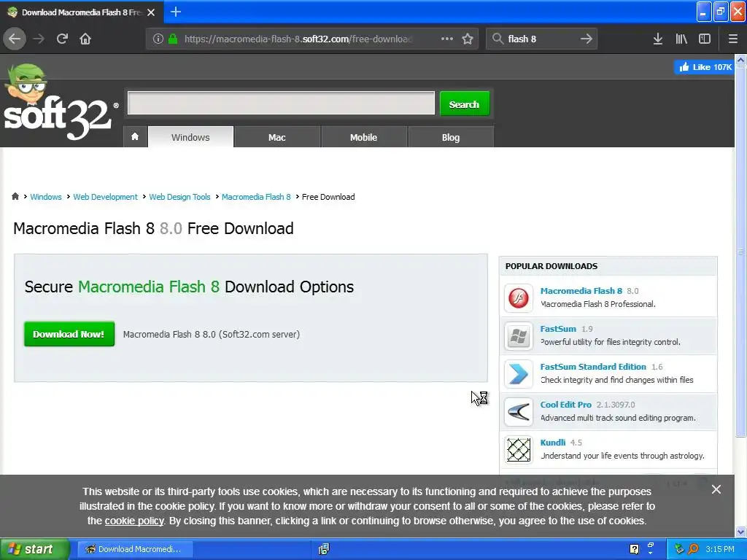Viewport: 747px width, 560px height.
Task: Select the Windows tab
Action: (x=190, y=137)
